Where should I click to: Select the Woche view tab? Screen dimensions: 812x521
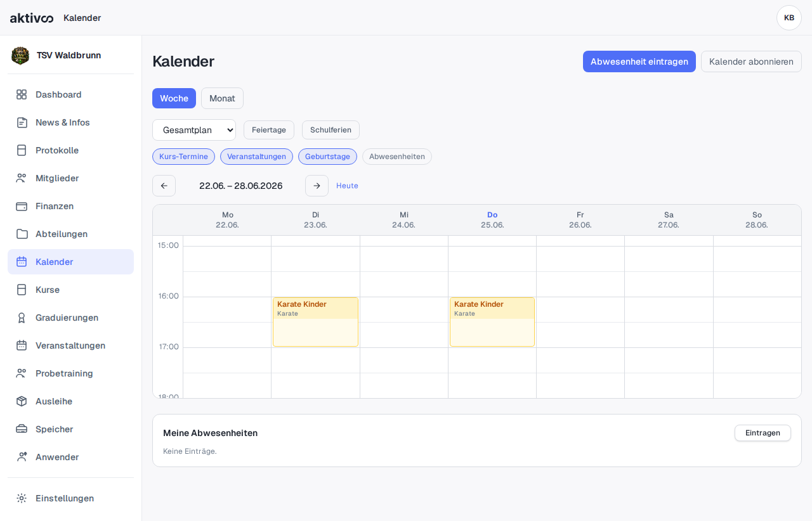[174, 98]
